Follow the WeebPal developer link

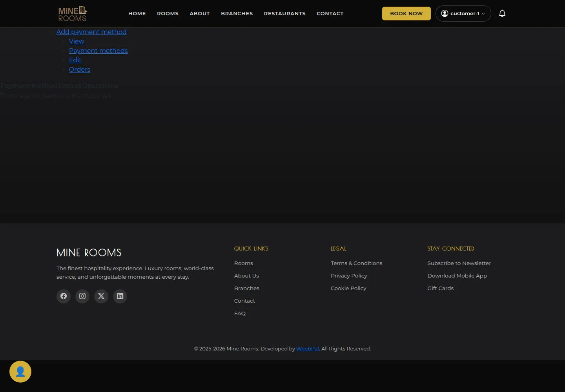coord(307,348)
